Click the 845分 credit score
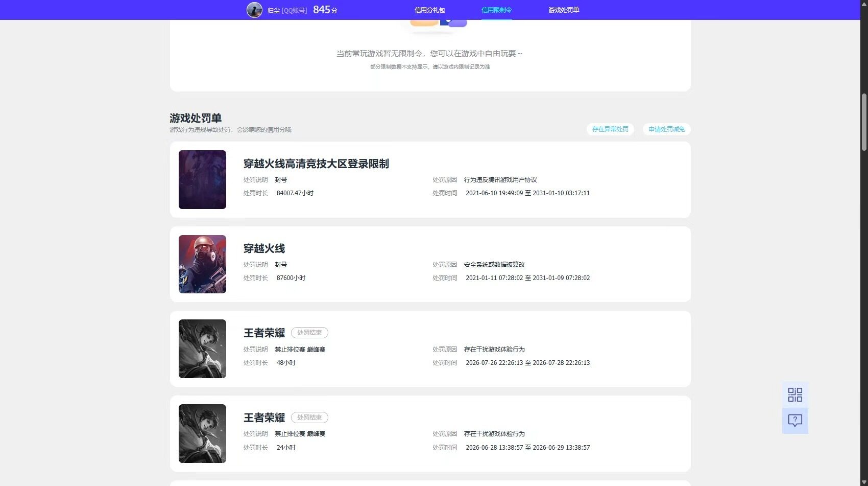Viewport: 868px width, 486px height. (x=325, y=10)
